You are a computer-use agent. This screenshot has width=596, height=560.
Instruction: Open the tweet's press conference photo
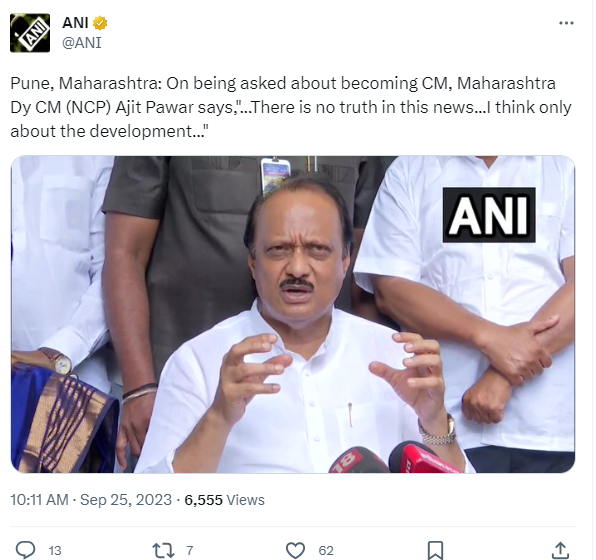click(x=293, y=314)
